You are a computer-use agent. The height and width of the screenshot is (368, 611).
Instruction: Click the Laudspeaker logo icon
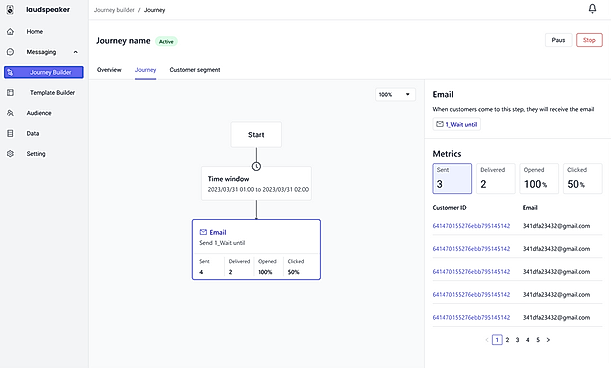(10, 10)
